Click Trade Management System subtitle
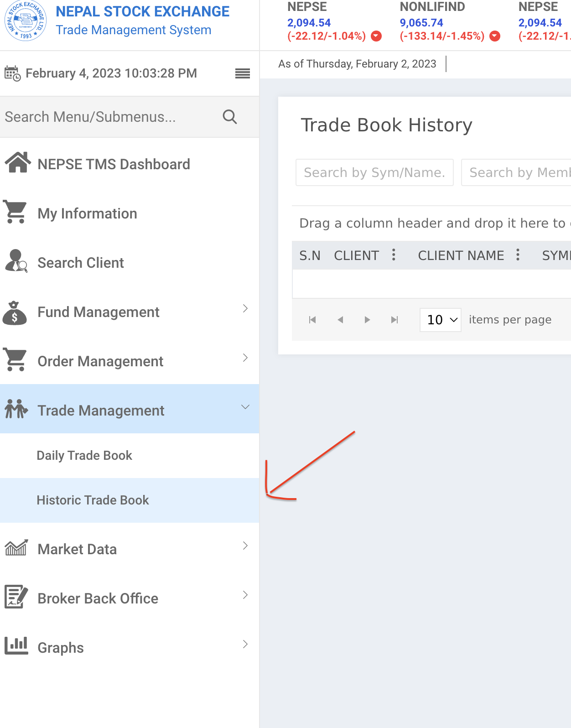Viewport: 571px width, 728px height. point(134,30)
